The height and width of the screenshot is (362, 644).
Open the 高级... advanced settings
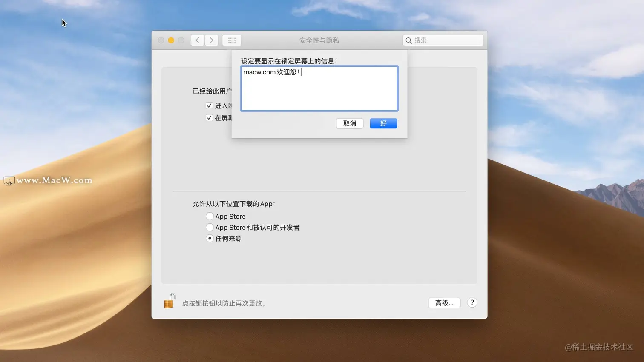444,303
